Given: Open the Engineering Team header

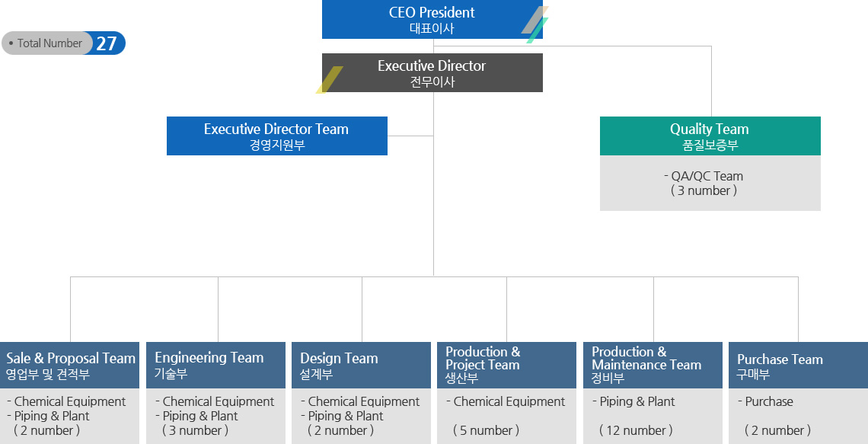Looking at the screenshot, I should [x=215, y=365].
